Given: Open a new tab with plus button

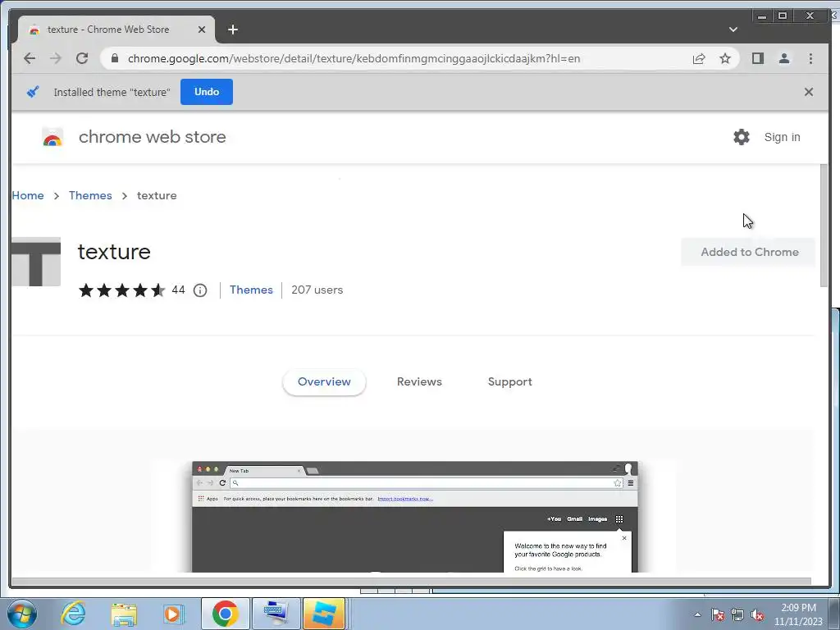Looking at the screenshot, I should point(232,30).
